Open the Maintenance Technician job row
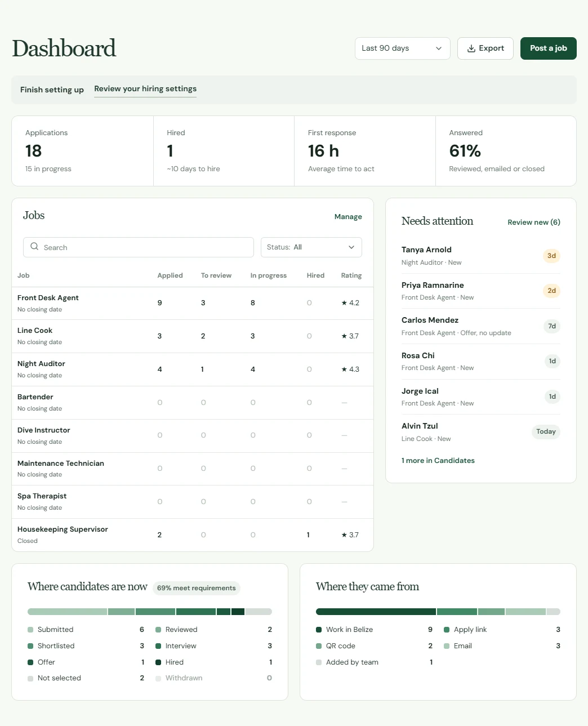This screenshot has width=588, height=726. (x=193, y=469)
